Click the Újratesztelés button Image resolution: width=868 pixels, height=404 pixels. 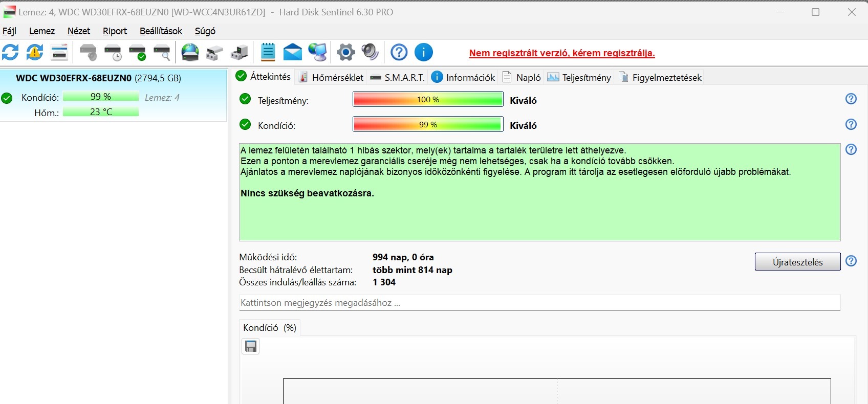pos(797,262)
